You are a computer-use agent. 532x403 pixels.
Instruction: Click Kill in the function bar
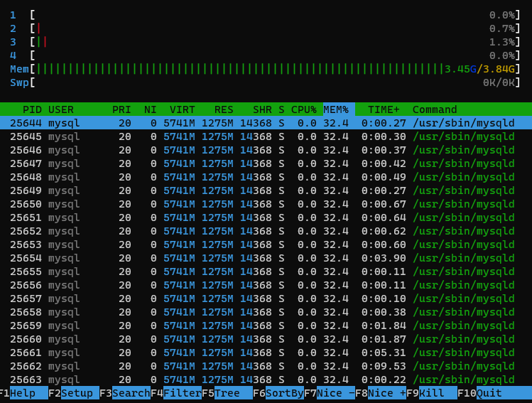[438, 393]
